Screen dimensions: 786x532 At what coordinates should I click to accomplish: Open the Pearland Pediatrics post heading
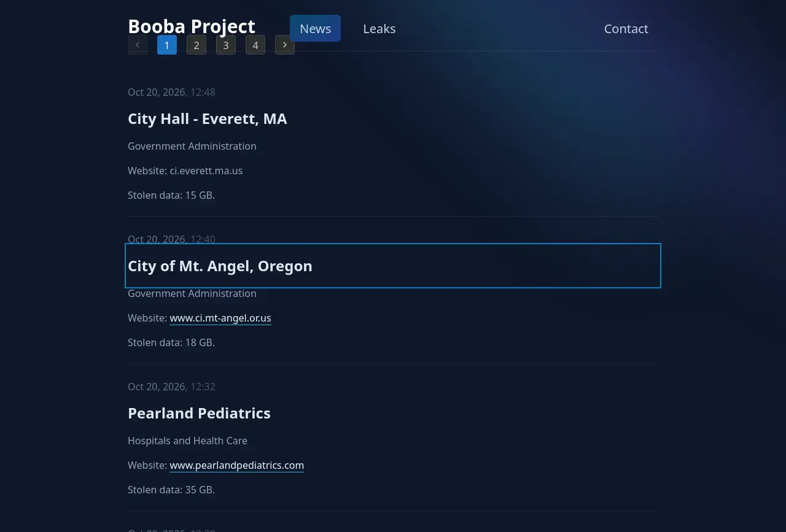point(199,413)
